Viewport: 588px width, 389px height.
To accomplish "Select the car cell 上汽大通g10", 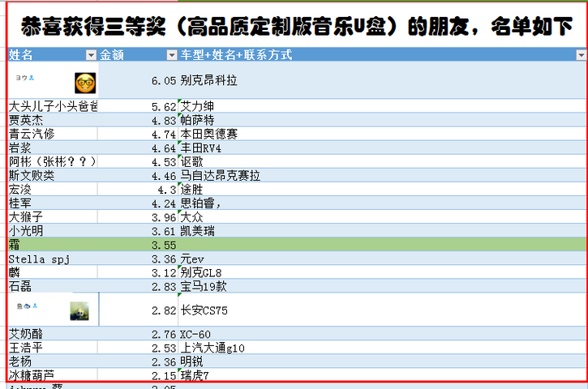I will (383, 348).
